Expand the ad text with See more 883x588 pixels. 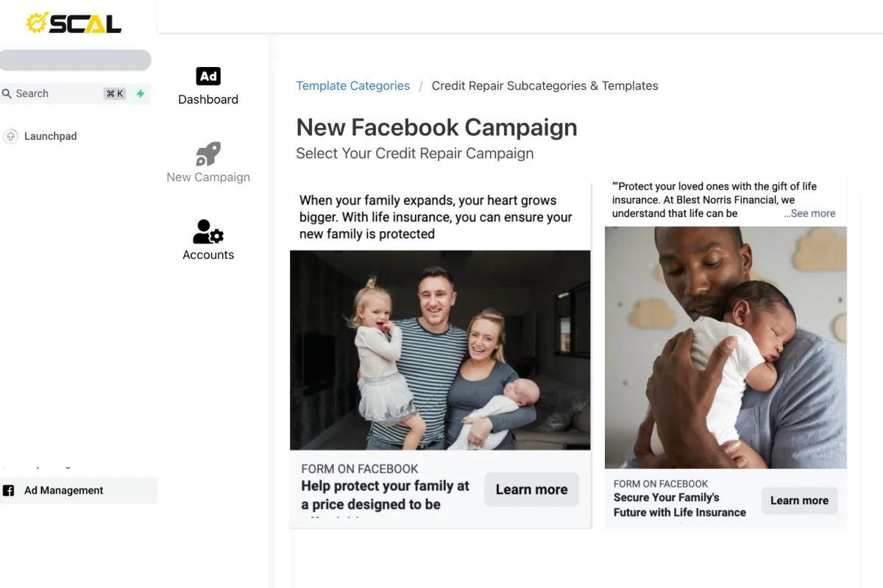[809, 213]
